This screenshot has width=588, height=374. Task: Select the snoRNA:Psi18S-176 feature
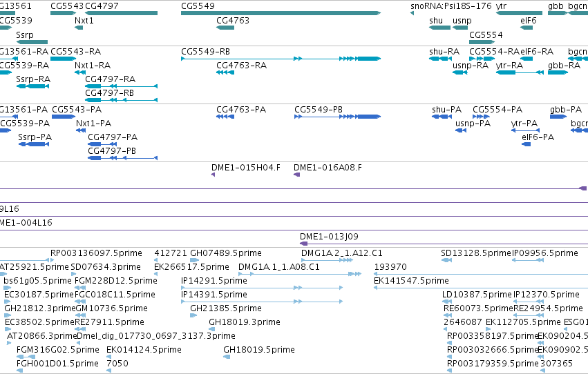(x=412, y=13)
